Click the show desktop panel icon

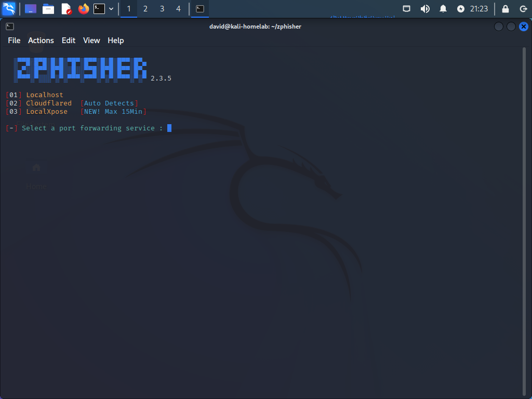(31, 9)
